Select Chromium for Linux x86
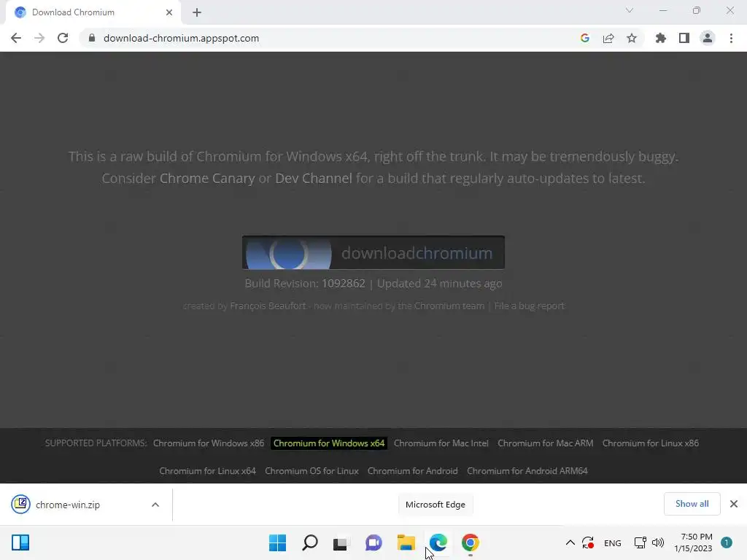This screenshot has width=747, height=560. coord(651,443)
